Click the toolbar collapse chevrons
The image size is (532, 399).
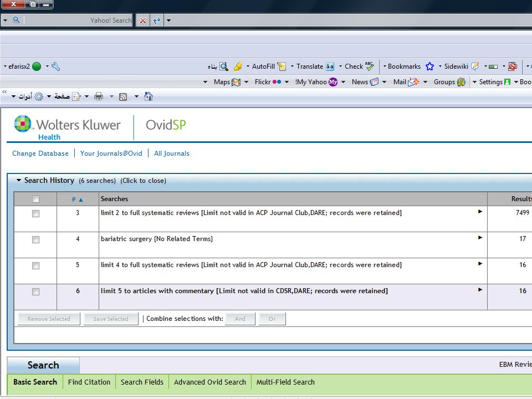4,91
